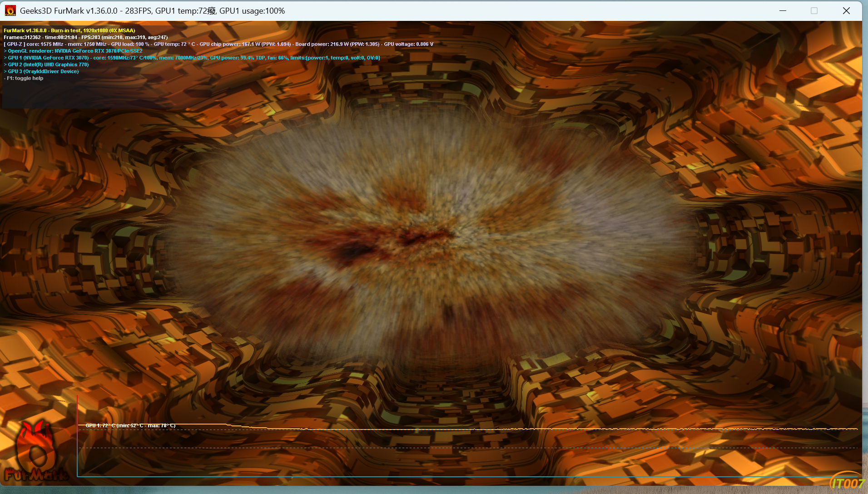Close the FurMark burn-in test window

pyautogui.click(x=846, y=10)
